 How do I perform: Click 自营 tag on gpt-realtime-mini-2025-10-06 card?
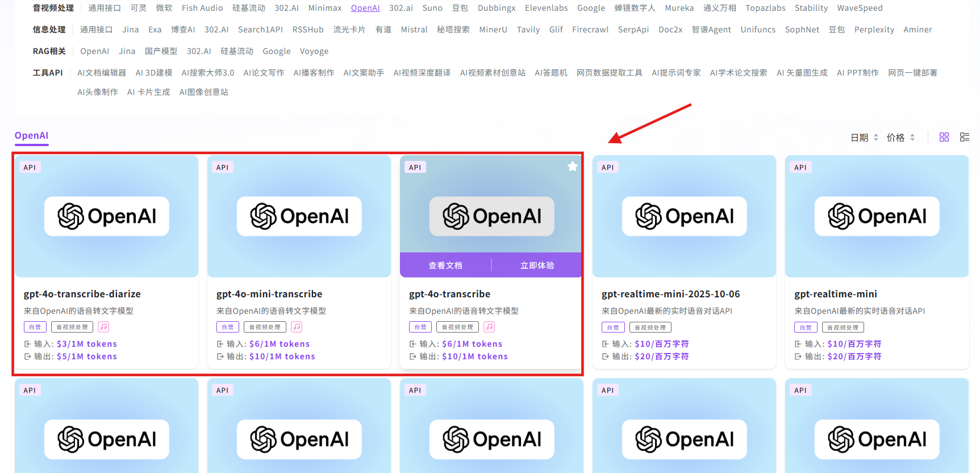pyautogui.click(x=613, y=327)
